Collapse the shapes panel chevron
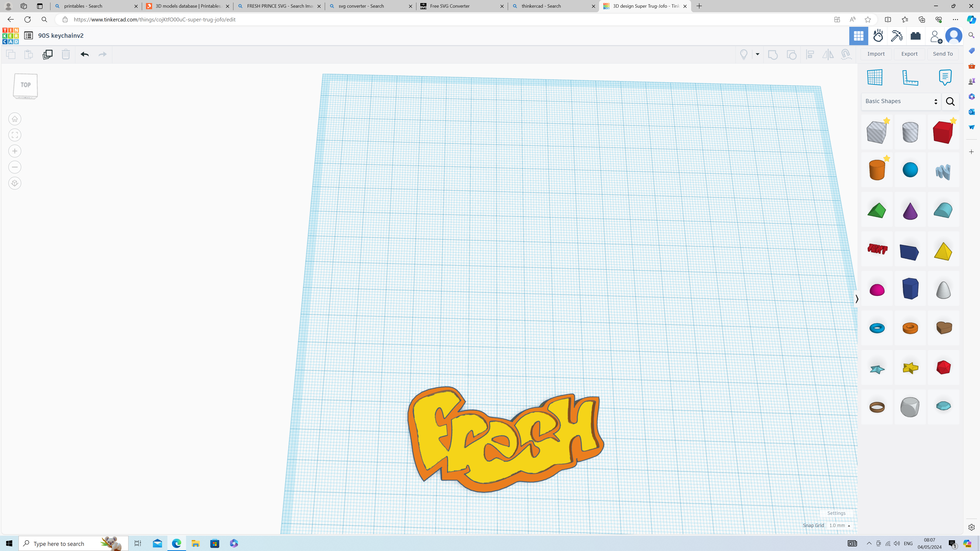This screenshot has width=980, height=551. coord(857,299)
